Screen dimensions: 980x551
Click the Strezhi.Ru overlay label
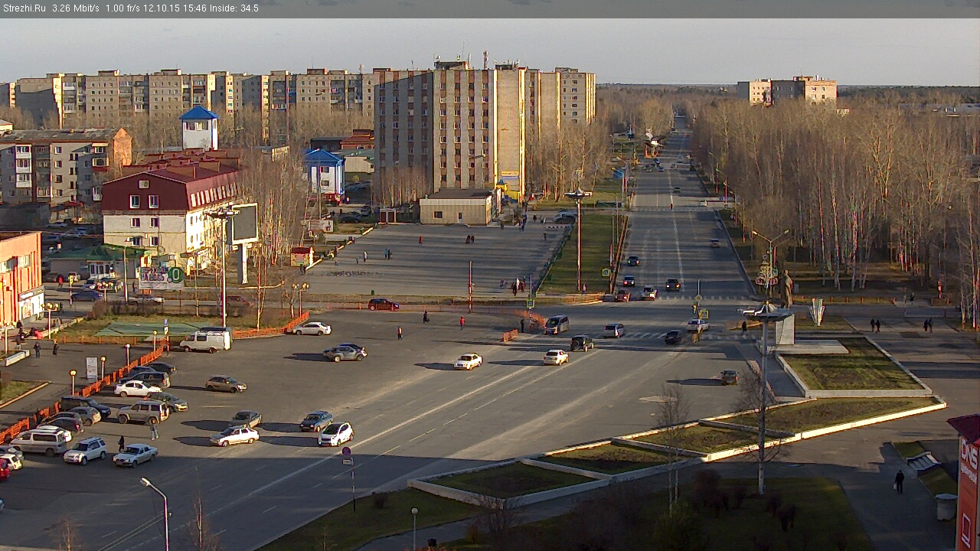click(x=24, y=8)
